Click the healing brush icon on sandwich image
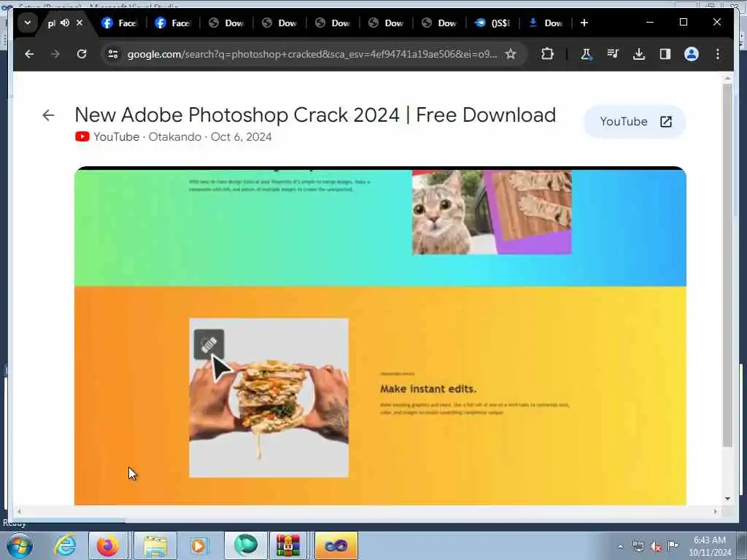Viewport: 747px width, 560px height. (209, 344)
